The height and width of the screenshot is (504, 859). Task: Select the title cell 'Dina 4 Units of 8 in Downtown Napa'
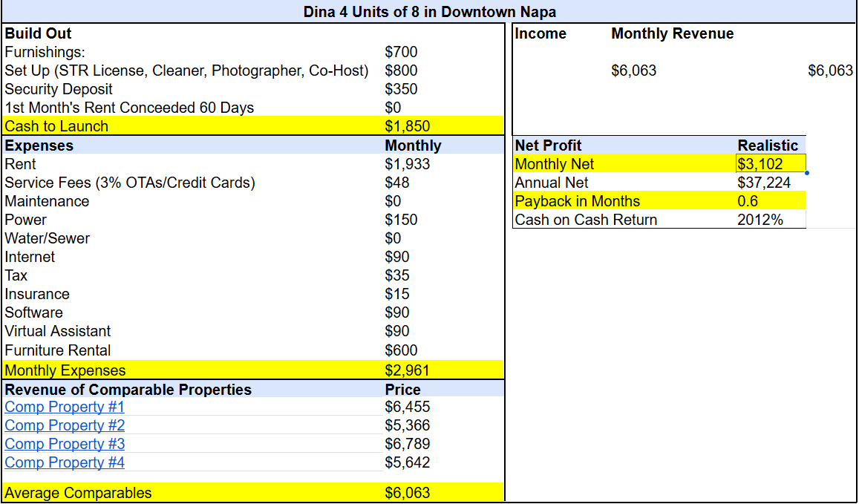pyautogui.click(x=429, y=11)
